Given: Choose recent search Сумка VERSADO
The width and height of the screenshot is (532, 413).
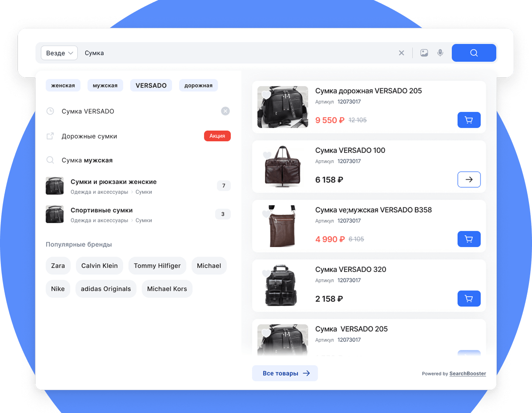Looking at the screenshot, I should [88, 111].
